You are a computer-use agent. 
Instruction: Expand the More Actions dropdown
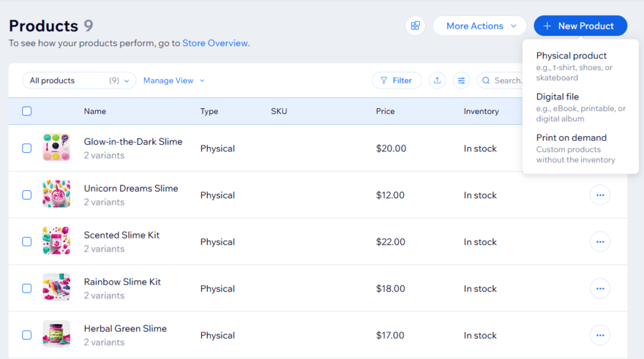coord(479,26)
